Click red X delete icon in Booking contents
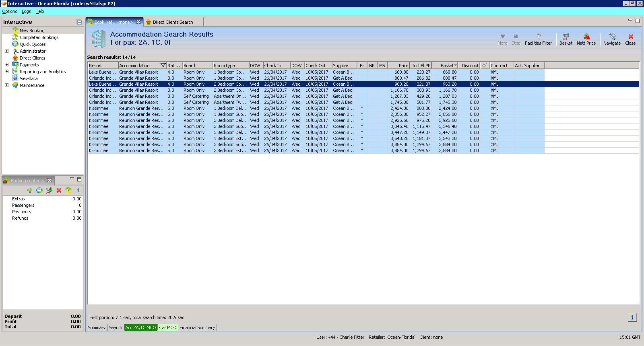The width and height of the screenshot is (644, 346). point(59,190)
